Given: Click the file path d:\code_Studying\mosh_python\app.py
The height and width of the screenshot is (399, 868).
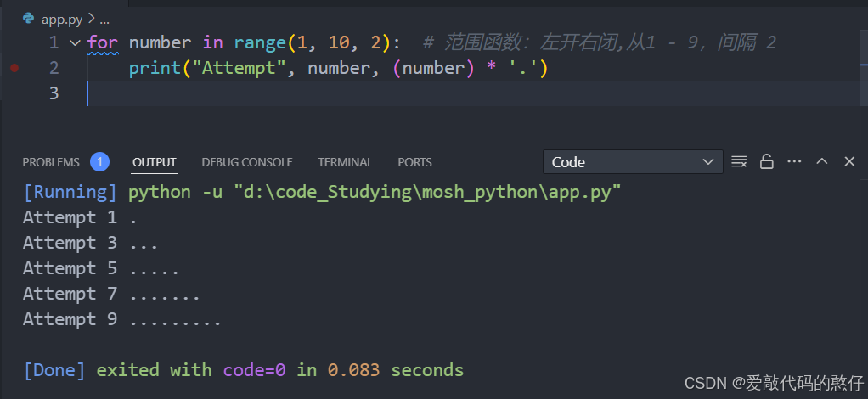Looking at the screenshot, I should (x=427, y=193).
